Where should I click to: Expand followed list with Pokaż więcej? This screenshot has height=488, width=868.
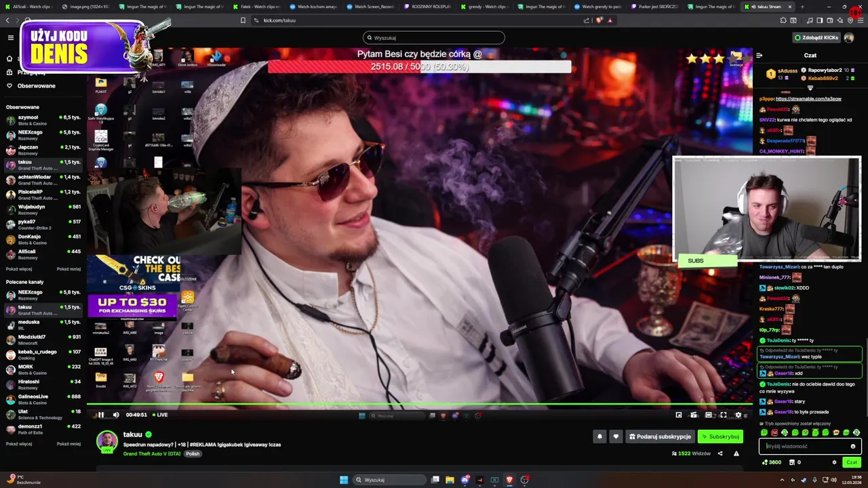point(19,269)
